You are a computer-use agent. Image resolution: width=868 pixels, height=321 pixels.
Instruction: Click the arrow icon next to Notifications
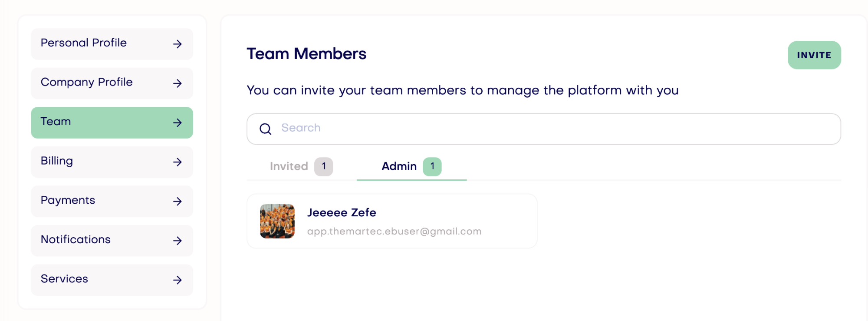click(177, 241)
